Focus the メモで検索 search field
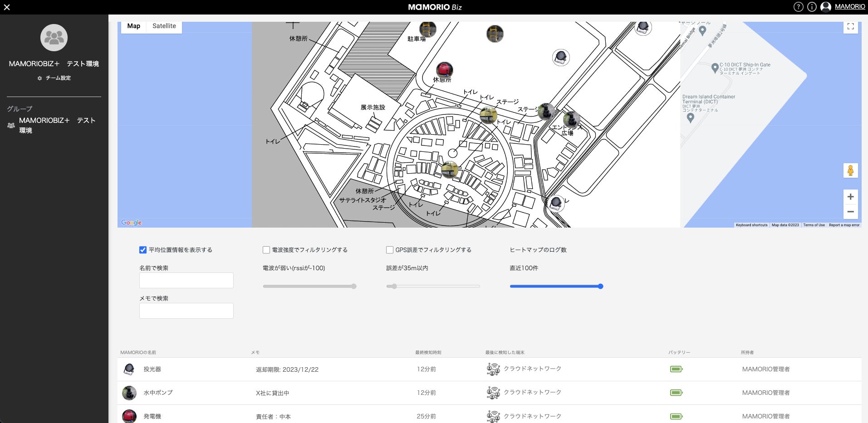This screenshot has height=423, width=868. (186, 311)
